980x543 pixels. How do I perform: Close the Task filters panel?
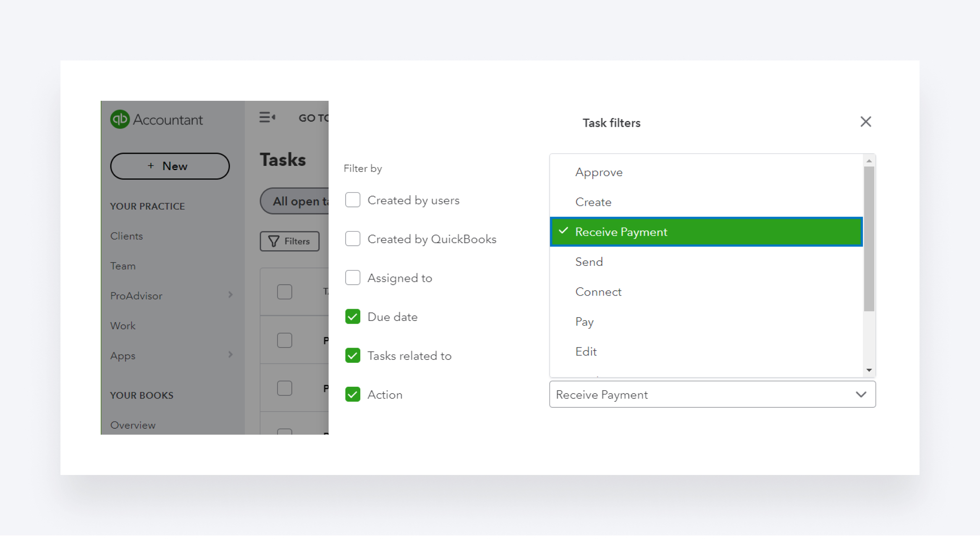point(865,122)
